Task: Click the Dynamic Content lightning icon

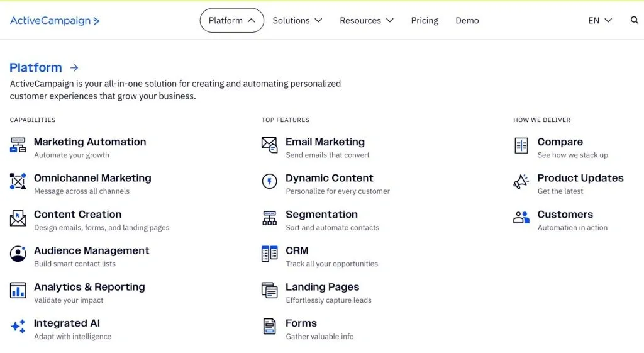Action: 269,181
